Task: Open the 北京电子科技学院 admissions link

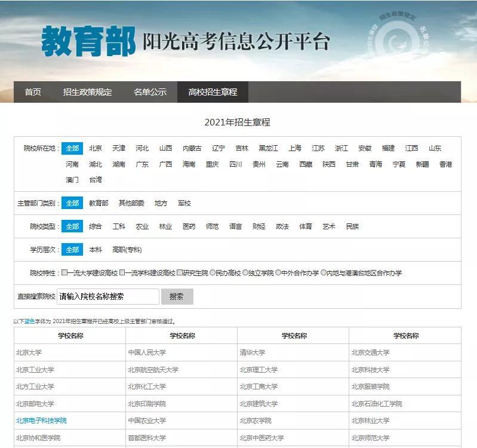Action: coord(41,421)
